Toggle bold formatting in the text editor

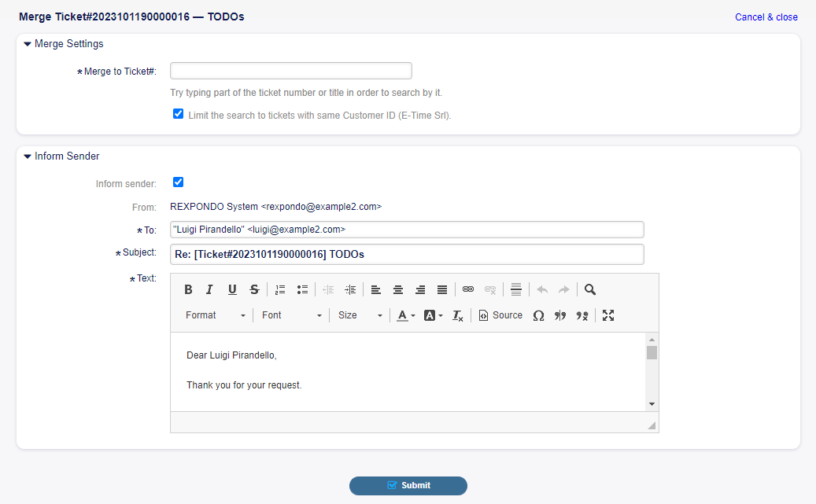click(188, 289)
